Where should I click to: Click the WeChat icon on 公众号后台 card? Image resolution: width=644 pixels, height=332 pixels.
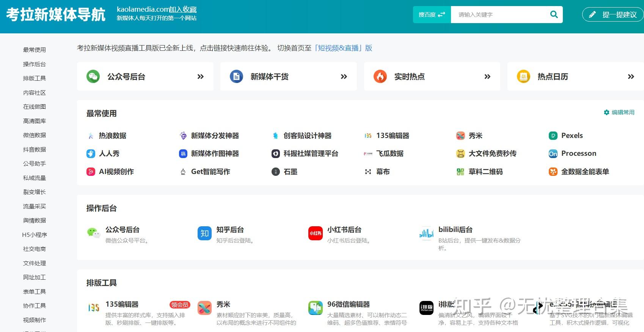(93, 77)
